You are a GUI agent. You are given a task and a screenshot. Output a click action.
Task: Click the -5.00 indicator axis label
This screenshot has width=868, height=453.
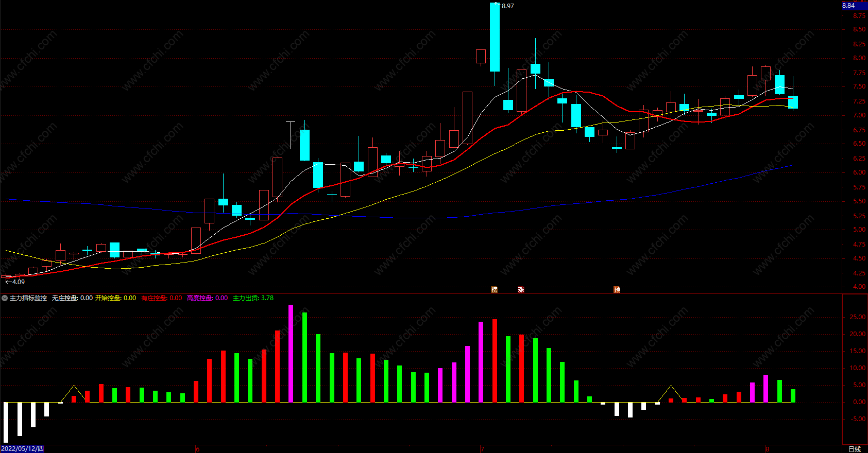pos(857,419)
